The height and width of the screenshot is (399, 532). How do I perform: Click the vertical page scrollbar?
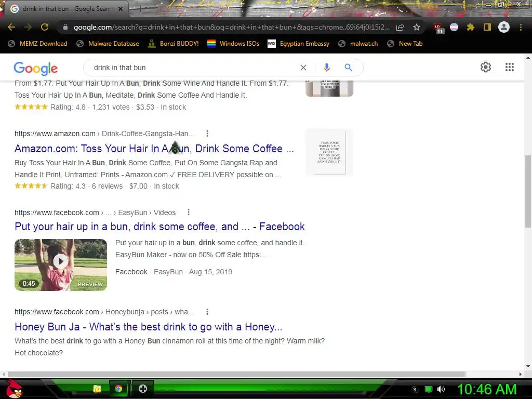click(528, 192)
